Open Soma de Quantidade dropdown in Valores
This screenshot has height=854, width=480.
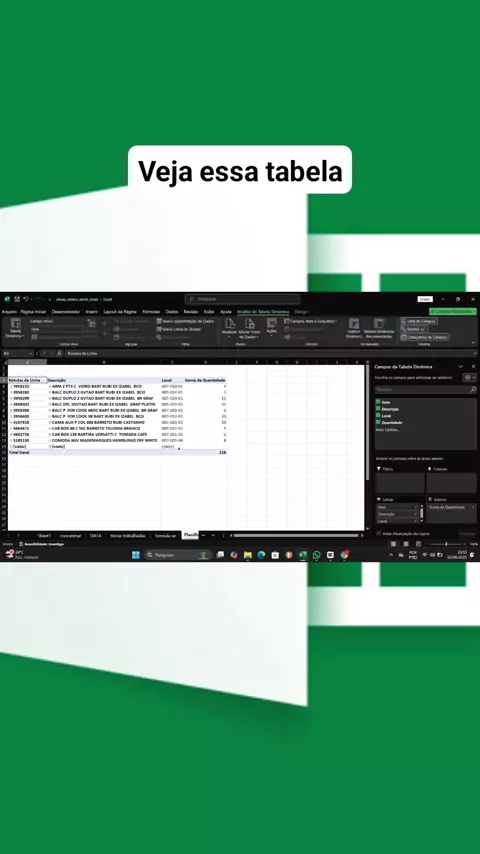coord(472,507)
